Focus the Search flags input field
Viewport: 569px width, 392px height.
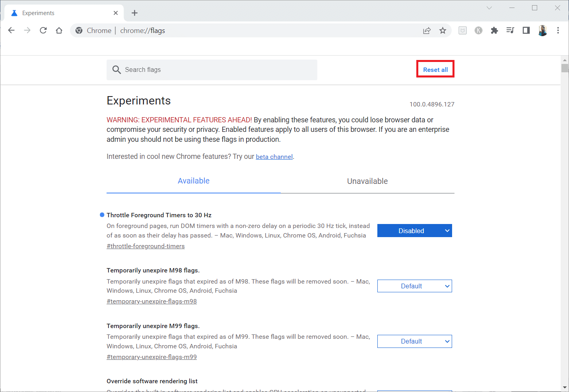point(212,70)
